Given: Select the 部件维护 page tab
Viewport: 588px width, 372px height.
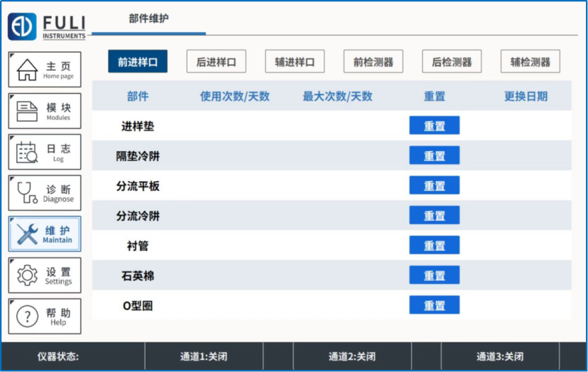Looking at the screenshot, I should point(149,18).
